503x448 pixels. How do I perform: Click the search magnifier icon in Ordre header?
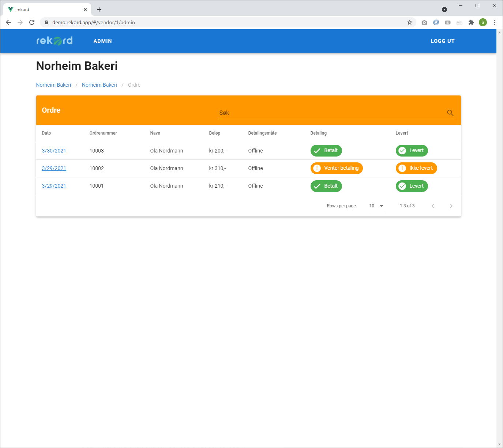coord(450,113)
